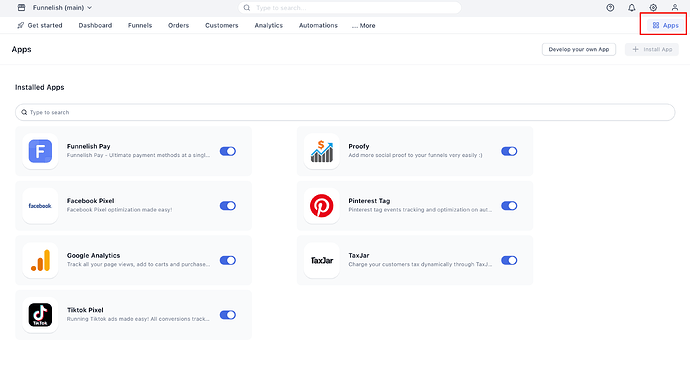Click the TaxJar app logo
Viewport: 690px width, 369px height.
pos(322,260)
